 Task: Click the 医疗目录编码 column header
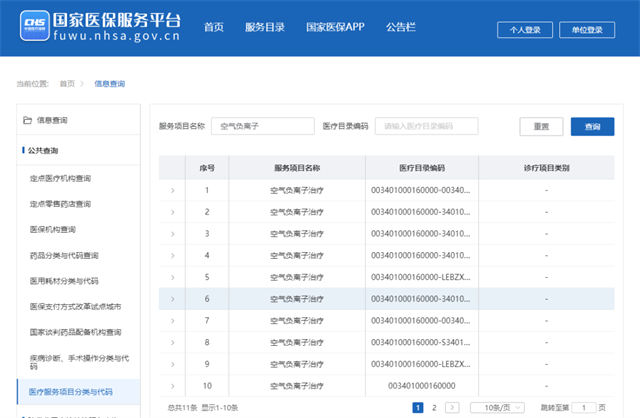pyautogui.click(x=422, y=168)
